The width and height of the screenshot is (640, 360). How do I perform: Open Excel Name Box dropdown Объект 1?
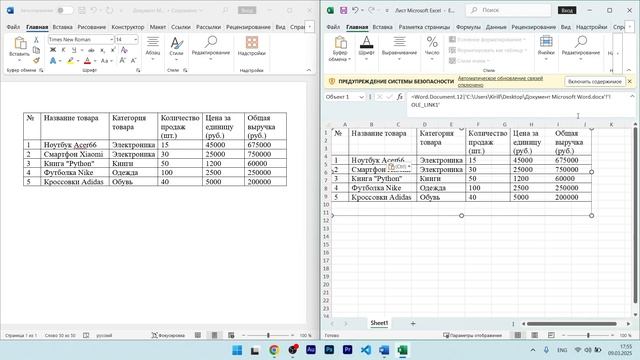pos(361,97)
